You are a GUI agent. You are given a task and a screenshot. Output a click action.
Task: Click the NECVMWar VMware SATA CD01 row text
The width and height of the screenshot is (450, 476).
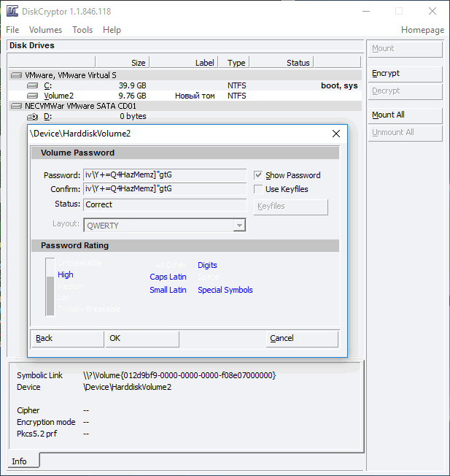(81, 107)
